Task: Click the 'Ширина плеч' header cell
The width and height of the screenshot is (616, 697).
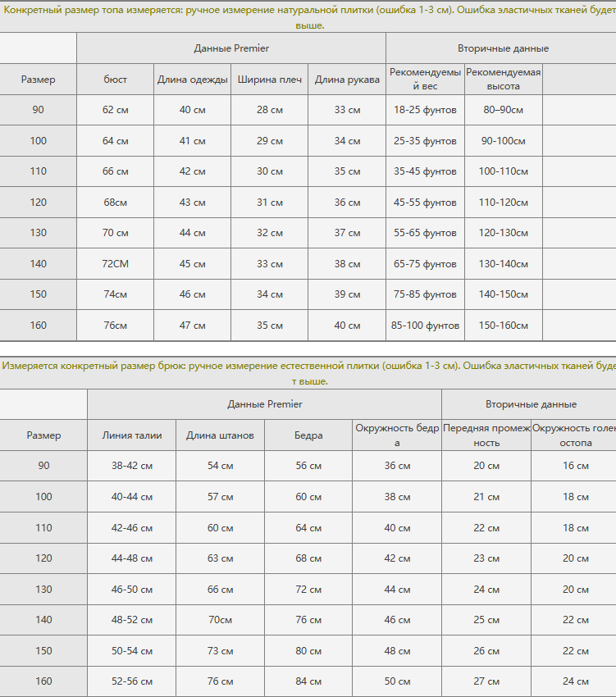Action: pos(270,80)
